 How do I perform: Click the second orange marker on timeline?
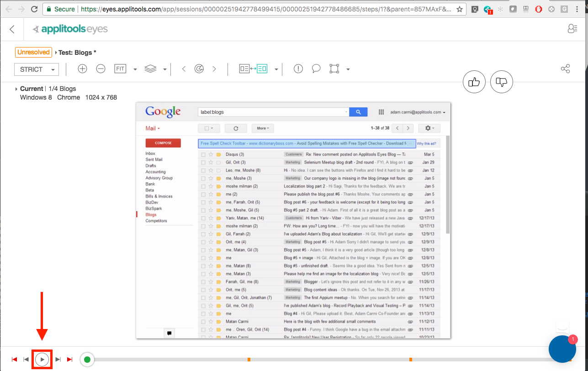(x=411, y=360)
